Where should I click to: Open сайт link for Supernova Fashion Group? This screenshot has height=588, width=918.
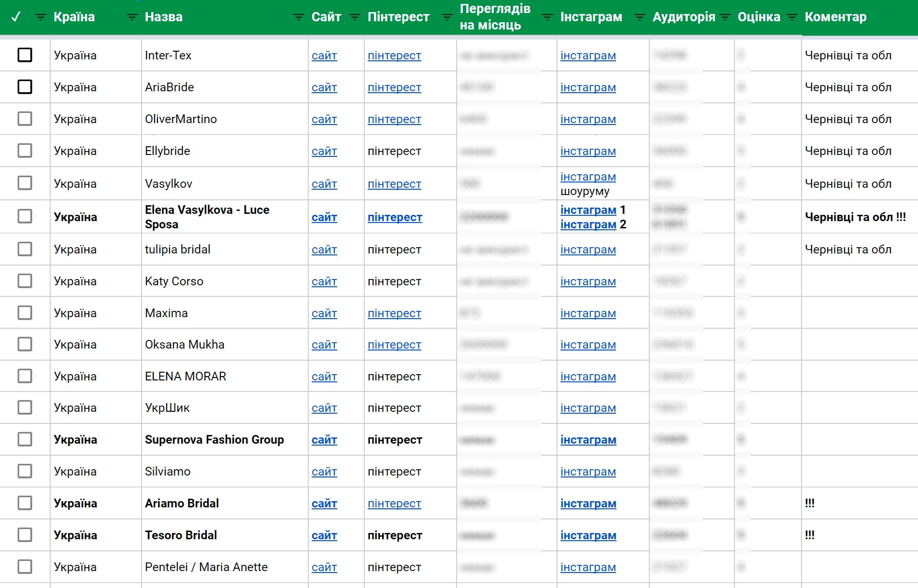coord(324,440)
